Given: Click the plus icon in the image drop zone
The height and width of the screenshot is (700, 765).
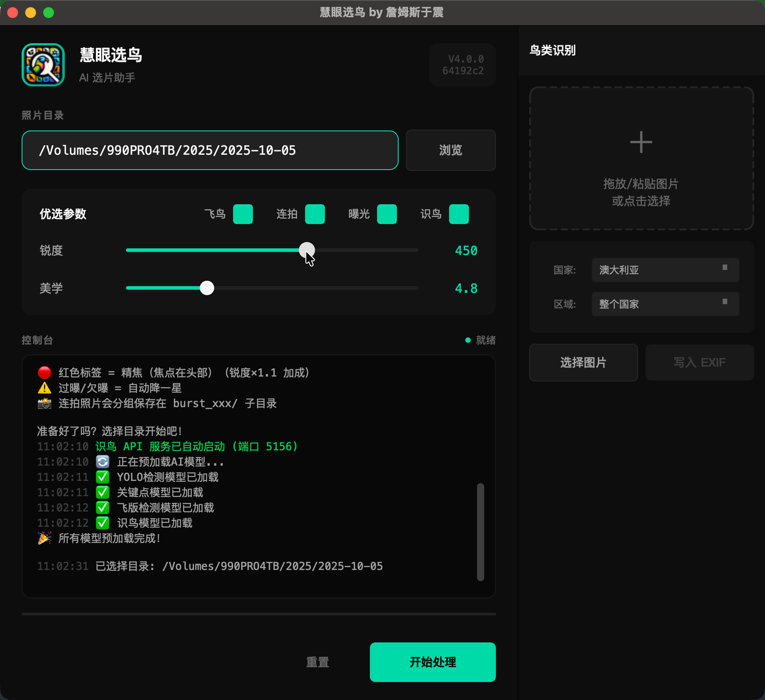Looking at the screenshot, I should (x=640, y=142).
